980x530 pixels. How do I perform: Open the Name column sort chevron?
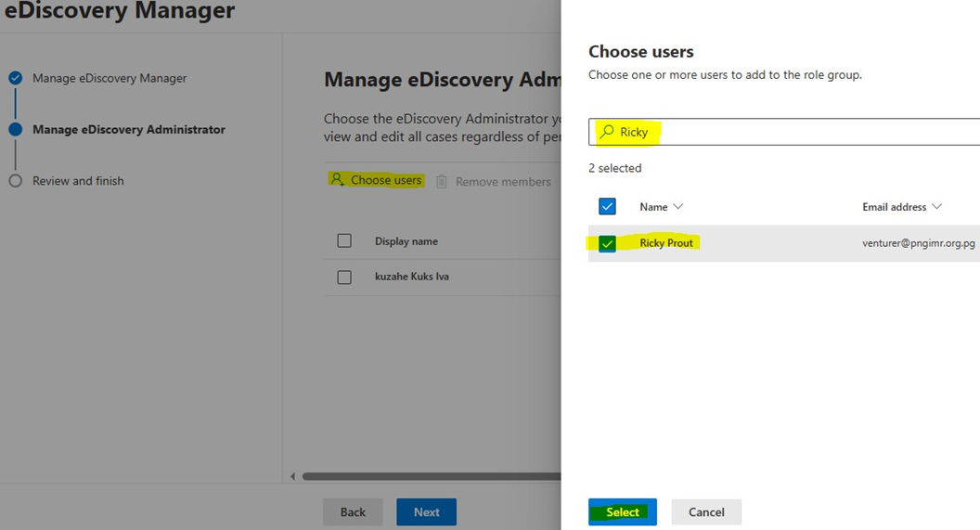(x=678, y=207)
